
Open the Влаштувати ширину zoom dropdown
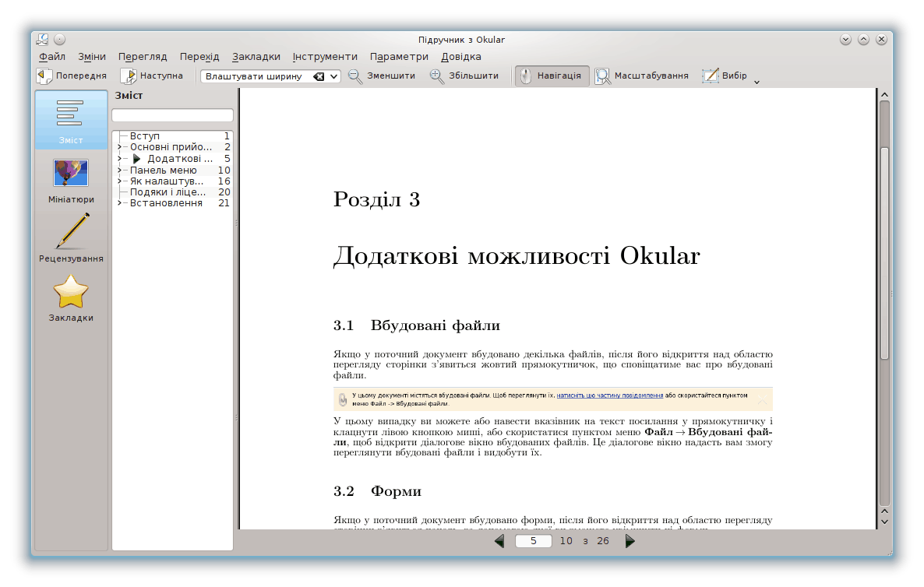pyautogui.click(x=334, y=76)
